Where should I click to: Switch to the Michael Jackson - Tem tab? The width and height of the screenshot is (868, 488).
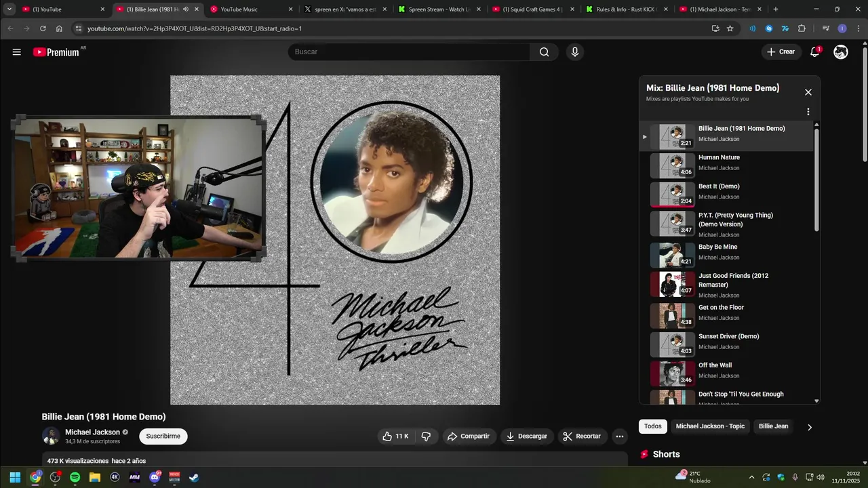[x=721, y=9]
